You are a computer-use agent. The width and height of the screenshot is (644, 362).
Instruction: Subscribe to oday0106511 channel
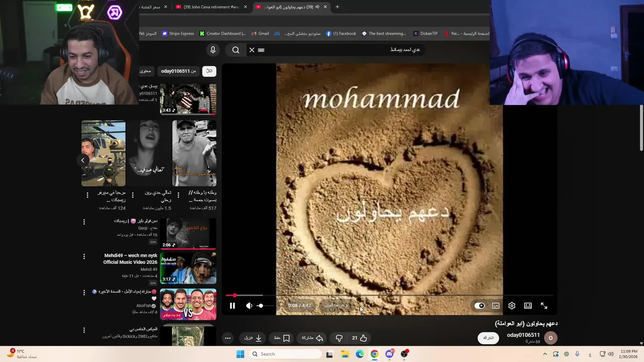tap(488, 338)
